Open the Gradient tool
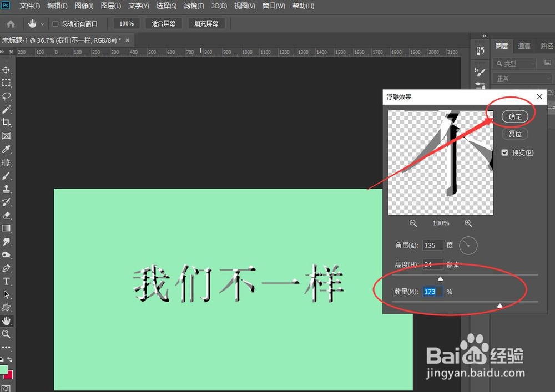 click(x=7, y=229)
